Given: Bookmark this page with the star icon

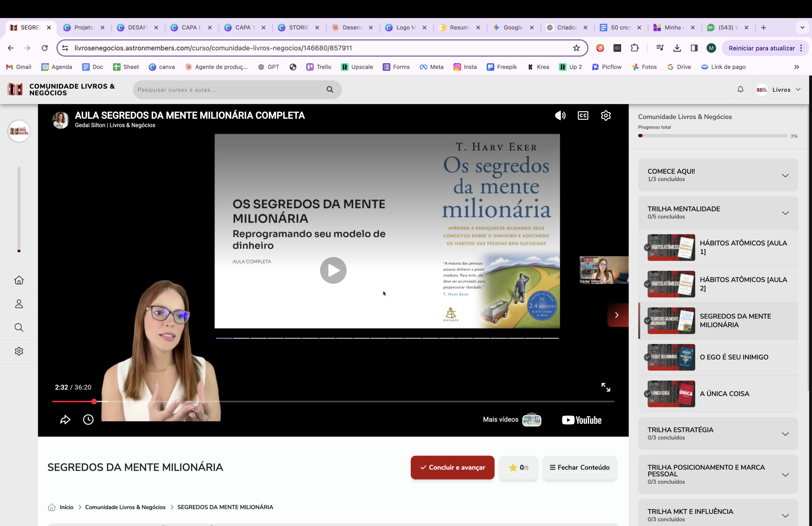Looking at the screenshot, I should [x=576, y=48].
